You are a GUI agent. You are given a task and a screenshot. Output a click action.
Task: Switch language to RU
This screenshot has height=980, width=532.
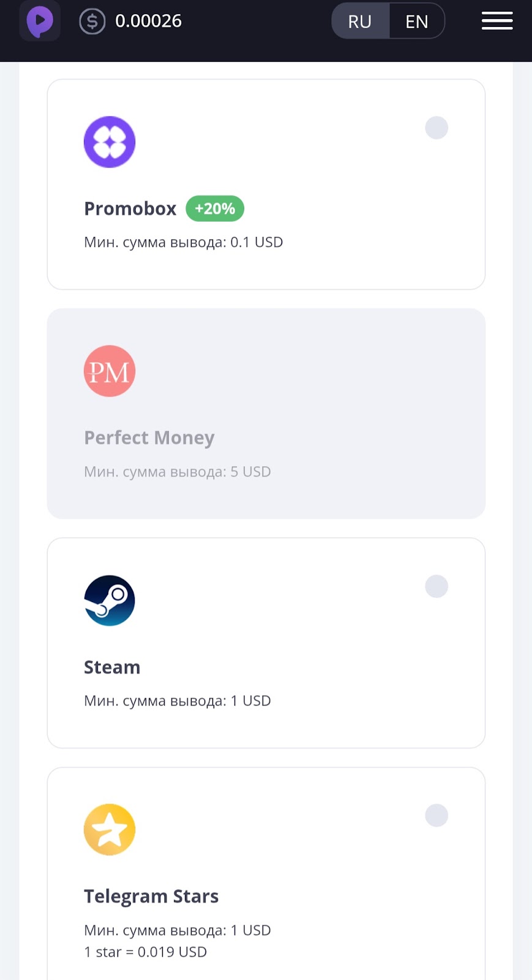coord(360,21)
